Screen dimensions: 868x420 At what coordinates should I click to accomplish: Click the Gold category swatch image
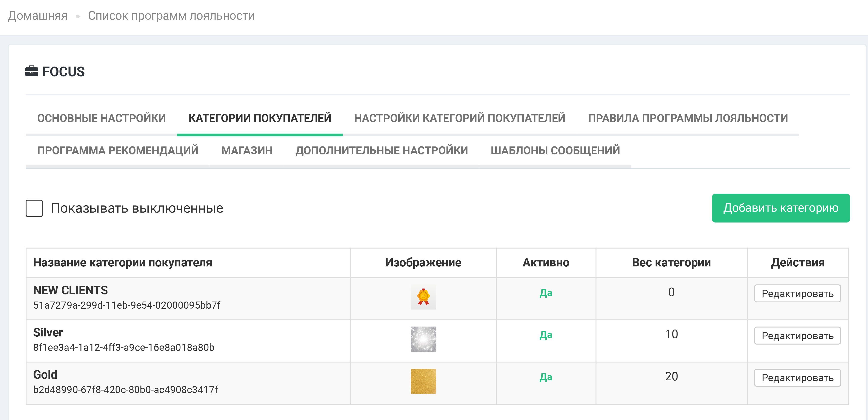[423, 381]
